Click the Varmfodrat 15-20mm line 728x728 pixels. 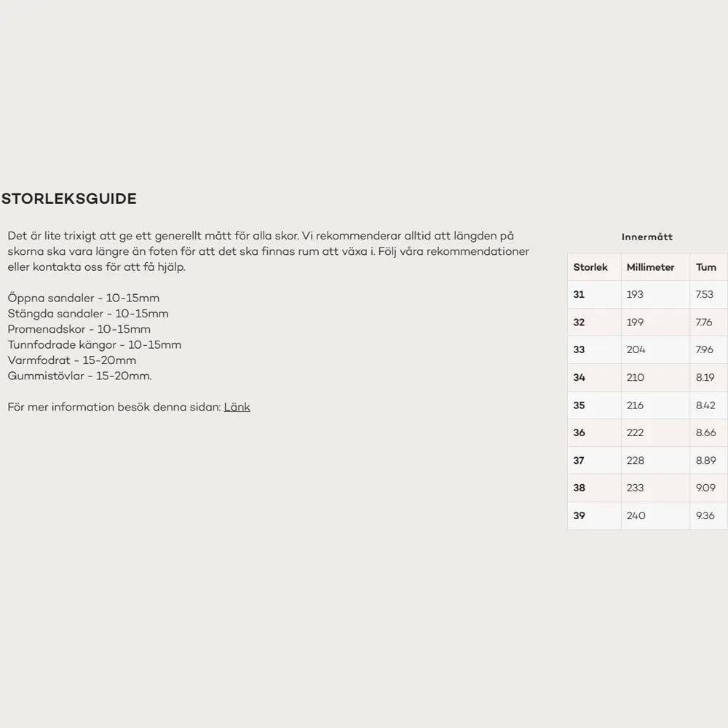[x=72, y=360]
